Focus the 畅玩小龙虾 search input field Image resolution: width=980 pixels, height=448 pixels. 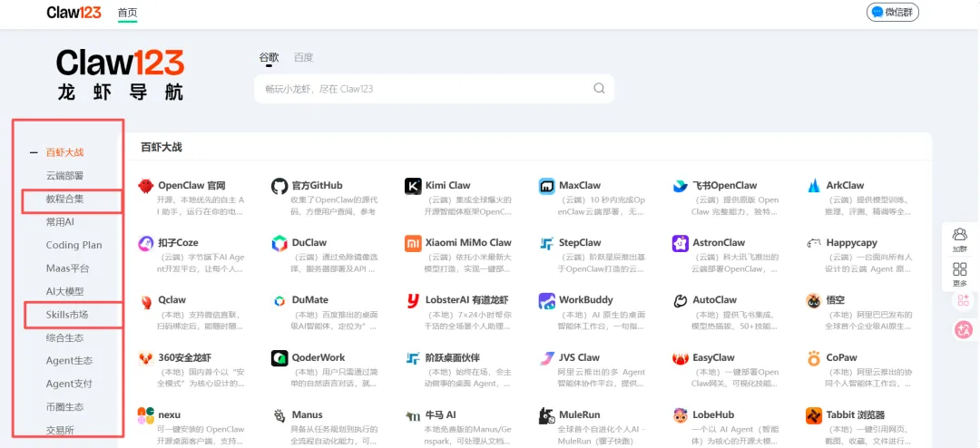tap(434, 89)
